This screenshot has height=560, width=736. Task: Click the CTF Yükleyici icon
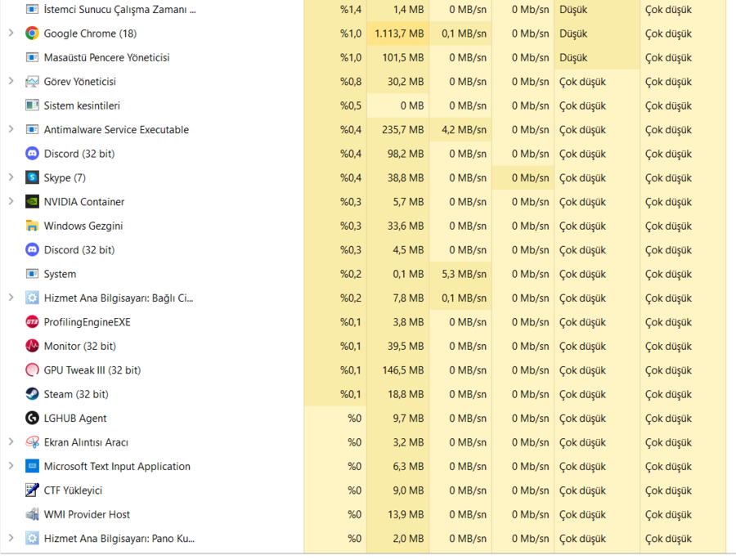click(x=32, y=490)
